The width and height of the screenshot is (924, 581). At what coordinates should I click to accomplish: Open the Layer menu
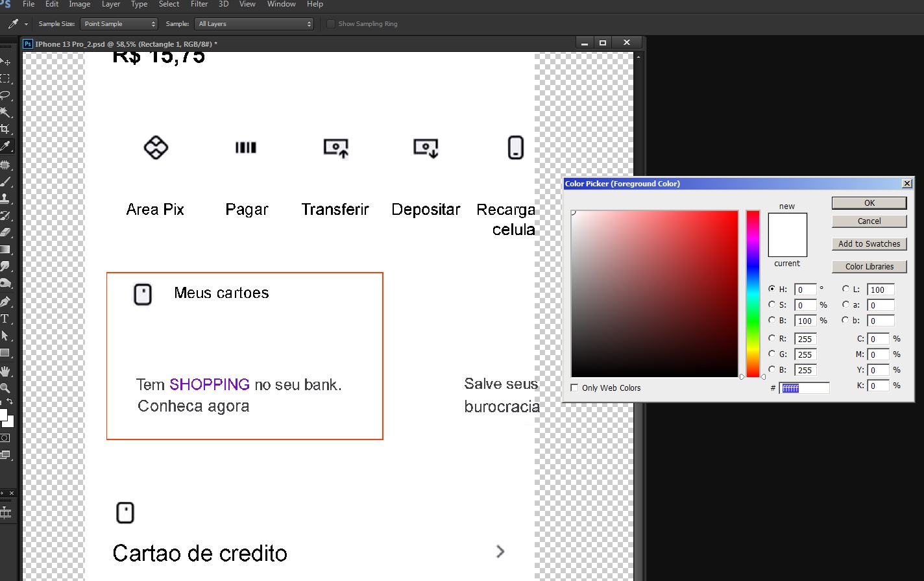coord(111,4)
